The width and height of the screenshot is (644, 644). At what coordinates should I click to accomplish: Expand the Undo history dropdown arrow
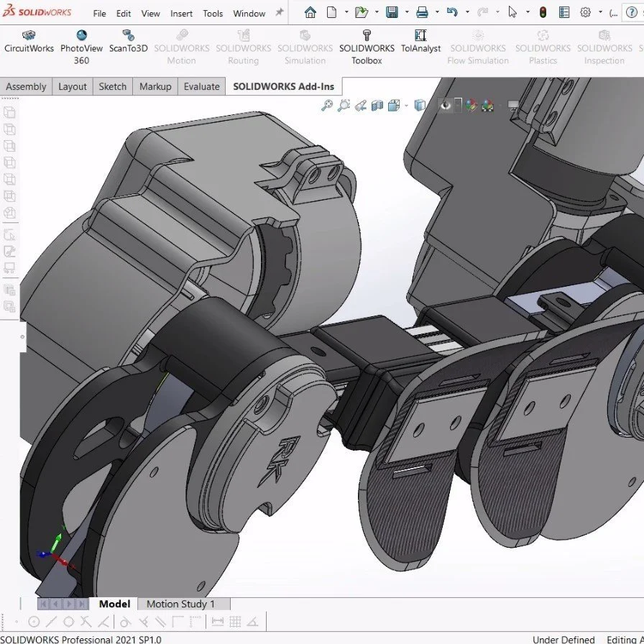[467, 12]
